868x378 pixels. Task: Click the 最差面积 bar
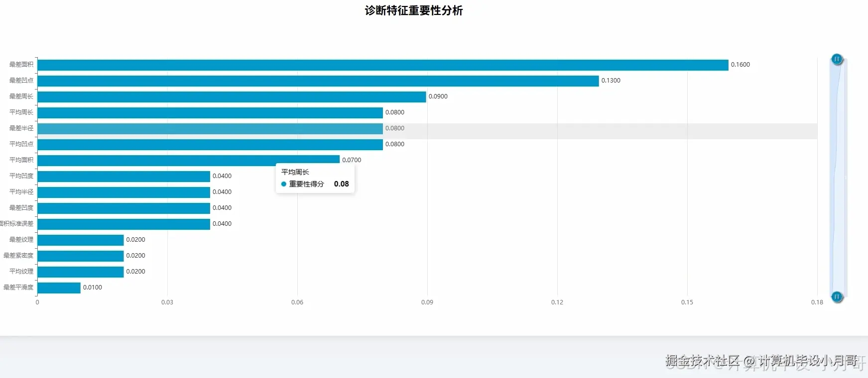tap(382, 65)
